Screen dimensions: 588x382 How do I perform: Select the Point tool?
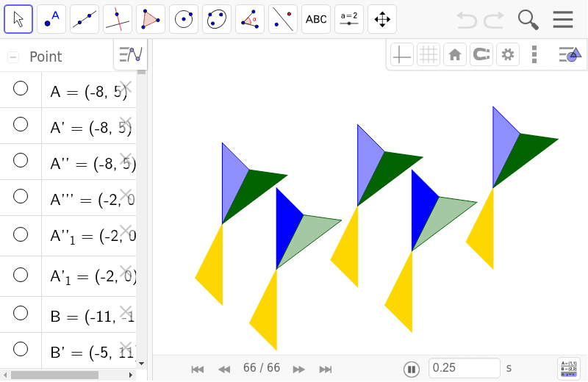click(51, 19)
